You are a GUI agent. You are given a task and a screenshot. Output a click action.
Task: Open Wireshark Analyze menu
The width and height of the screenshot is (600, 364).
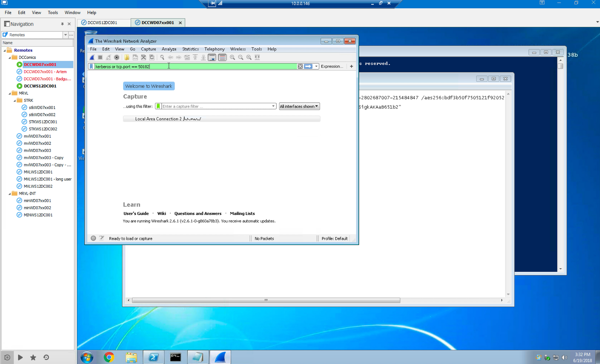point(169,49)
